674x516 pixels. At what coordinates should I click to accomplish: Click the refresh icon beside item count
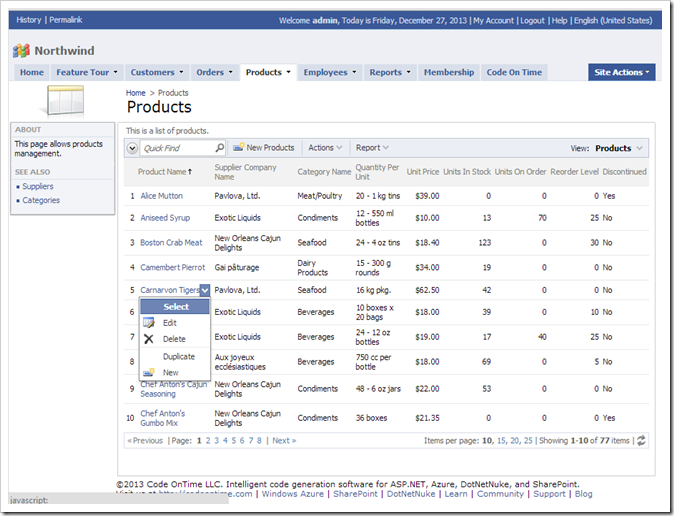click(641, 440)
